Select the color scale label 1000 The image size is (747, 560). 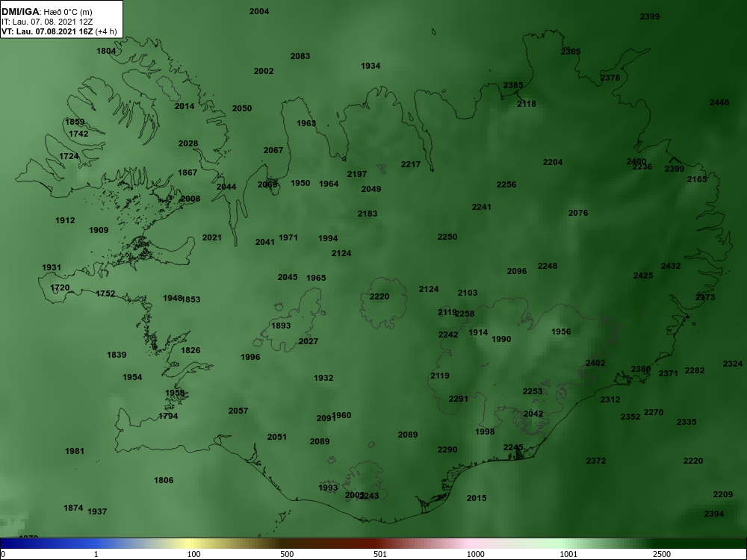click(x=475, y=554)
